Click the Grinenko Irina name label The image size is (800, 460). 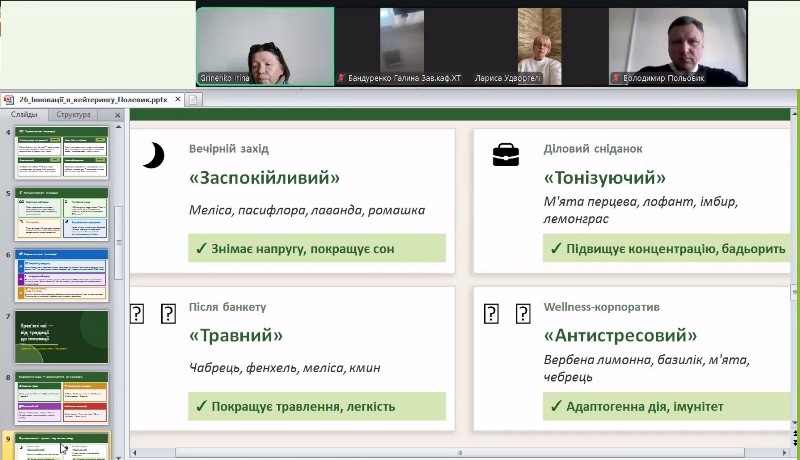(224, 78)
